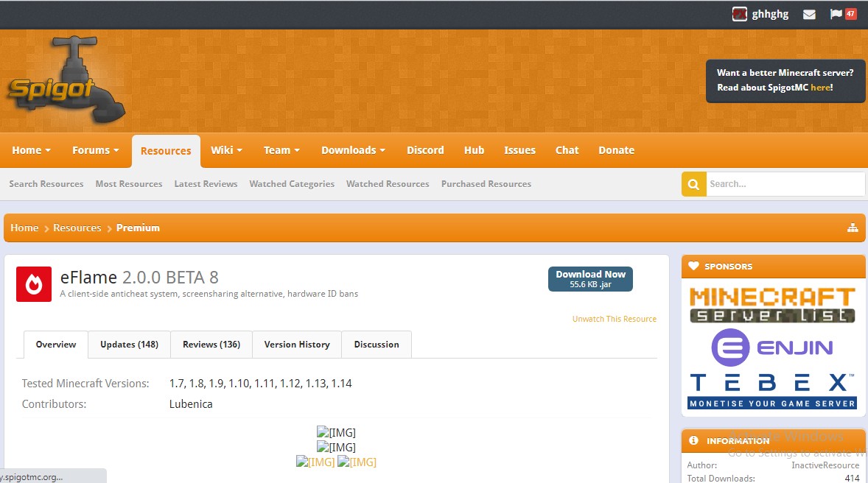Image resolution: width=868 pixels, height=483 pixels.
Task: Click the second broken IMG placeholder
Action: (336, 447)
